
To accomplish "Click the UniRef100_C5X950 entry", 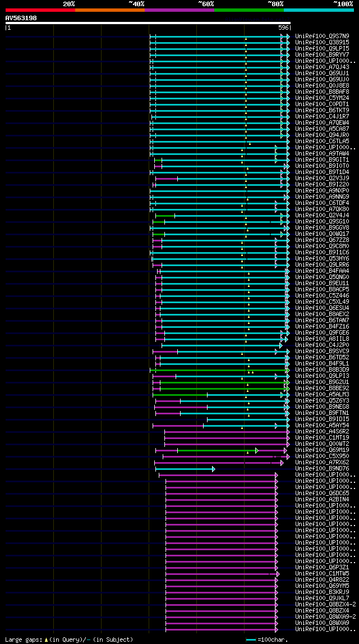I will tap(322, 456).
